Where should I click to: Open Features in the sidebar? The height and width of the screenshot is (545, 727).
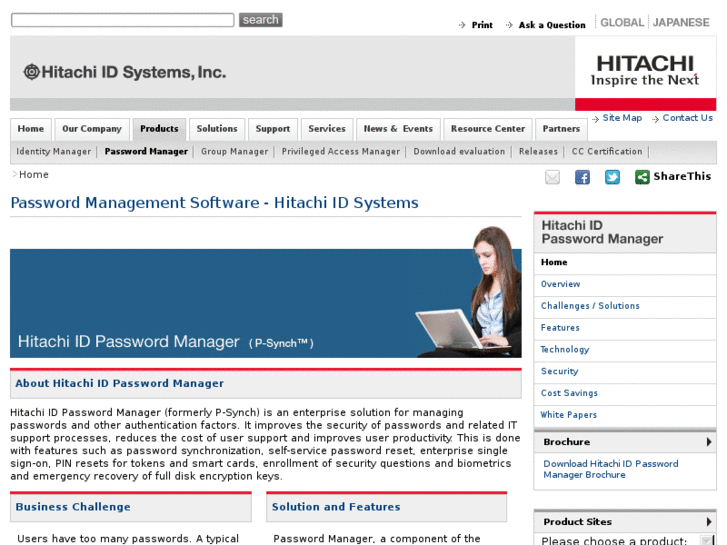[x=560, y=327]
